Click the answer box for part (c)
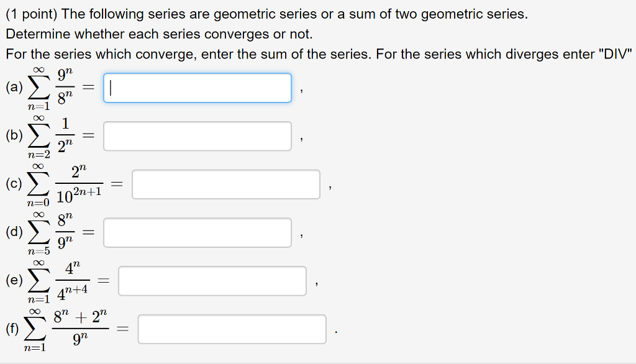The image size is (636, 364). (225, 184)
